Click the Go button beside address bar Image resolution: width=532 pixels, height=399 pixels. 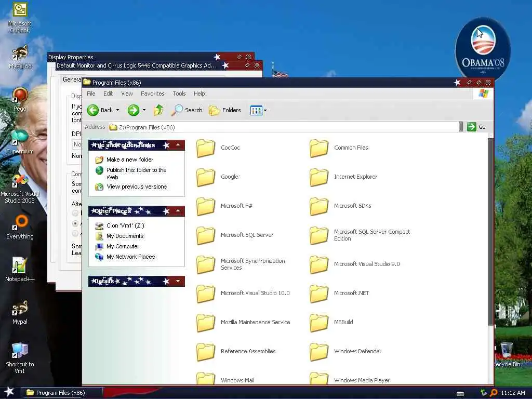click(476, 127)
